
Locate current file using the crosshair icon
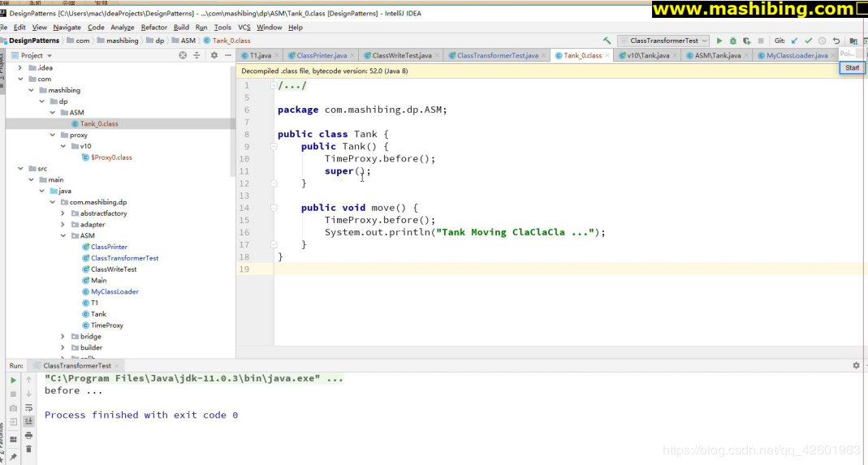tap(183, 55)
